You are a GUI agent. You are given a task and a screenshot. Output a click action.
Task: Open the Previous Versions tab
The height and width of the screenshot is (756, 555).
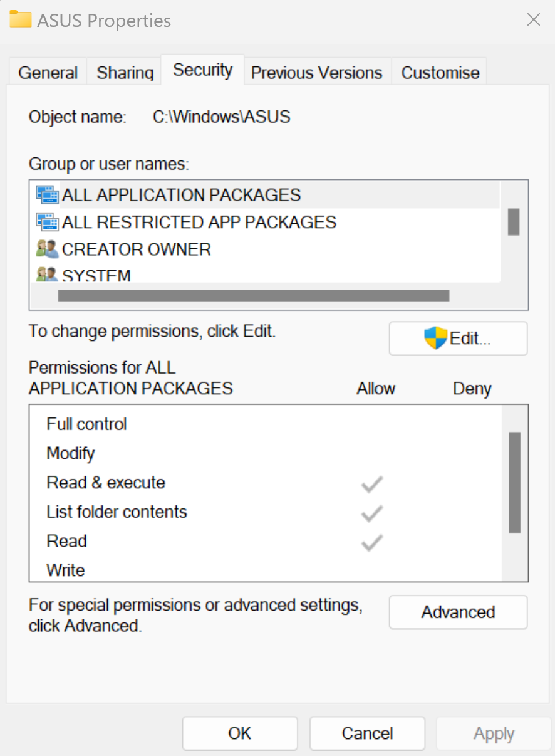(316, 71)
